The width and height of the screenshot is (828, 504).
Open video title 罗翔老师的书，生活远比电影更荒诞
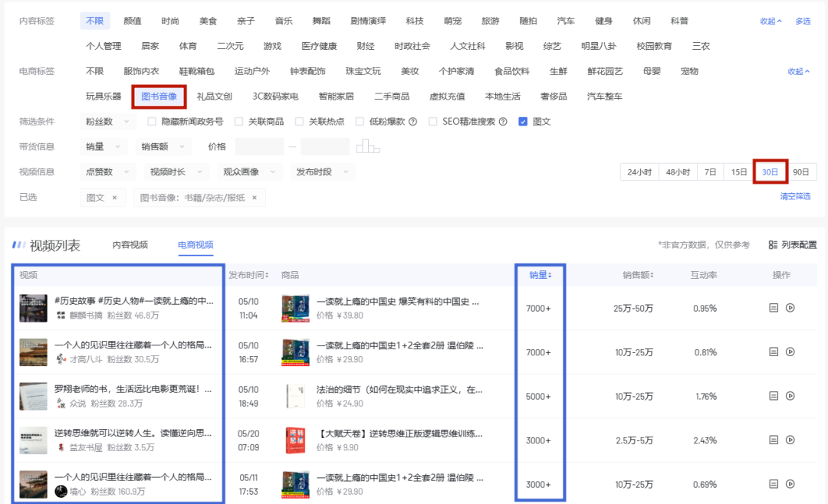click(x=133, y=389)
